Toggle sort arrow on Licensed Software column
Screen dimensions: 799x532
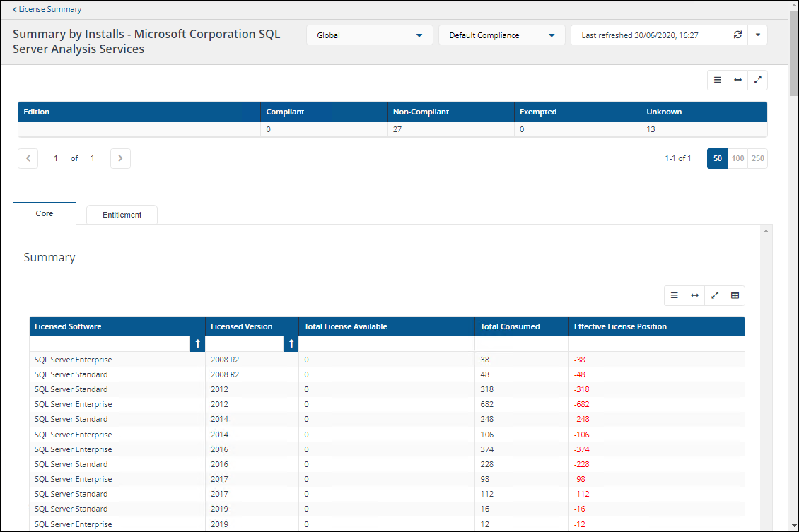(x=197, y=343)
